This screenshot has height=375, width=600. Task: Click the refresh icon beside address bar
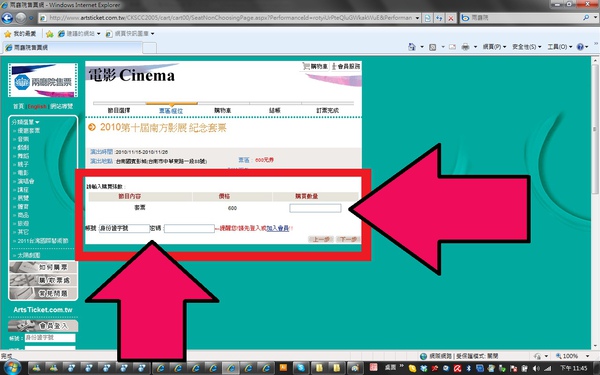(x=439, y=18)
